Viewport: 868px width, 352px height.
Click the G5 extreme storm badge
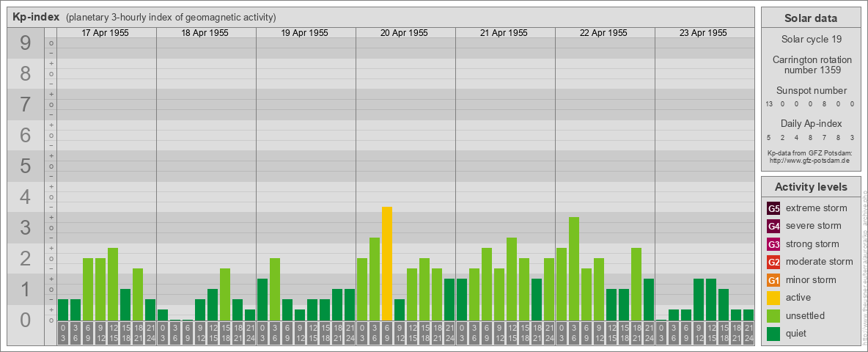773,208
